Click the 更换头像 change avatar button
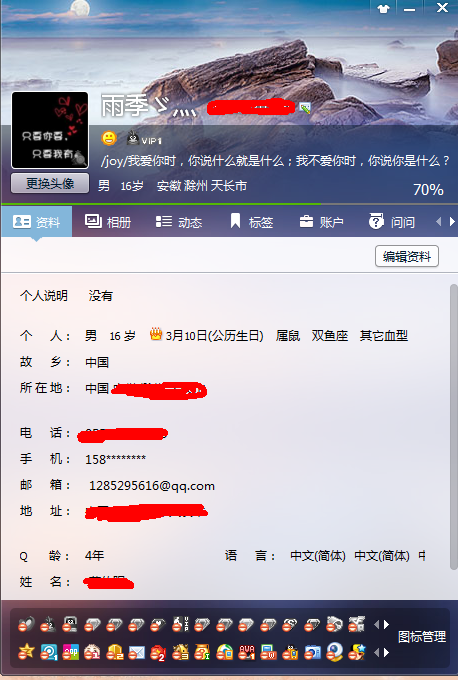Viewport: 458px width, 680px height. (x=50, y=183)
